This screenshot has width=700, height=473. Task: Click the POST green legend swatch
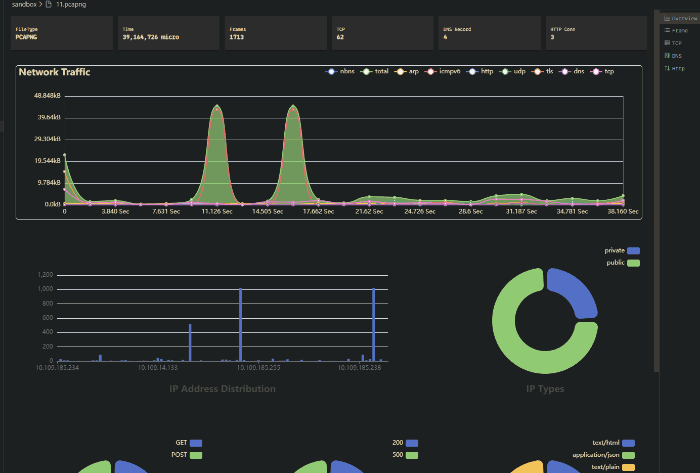pos(196,455)
